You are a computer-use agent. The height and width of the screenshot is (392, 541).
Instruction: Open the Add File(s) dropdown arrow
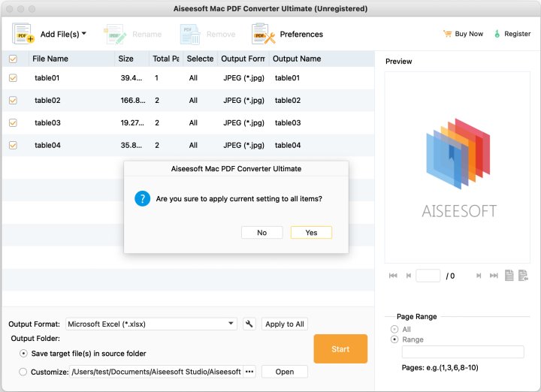point(84,34)
